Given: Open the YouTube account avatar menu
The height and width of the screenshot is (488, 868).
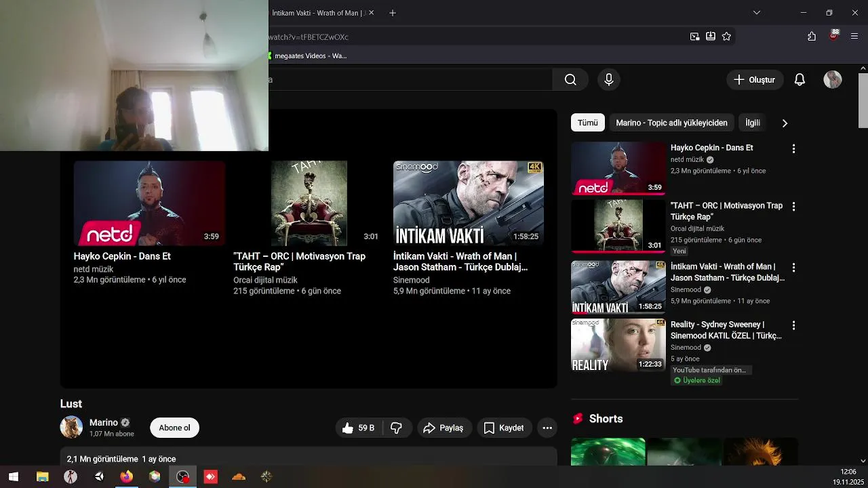Looking at the screenshot, I should point(833,80).
